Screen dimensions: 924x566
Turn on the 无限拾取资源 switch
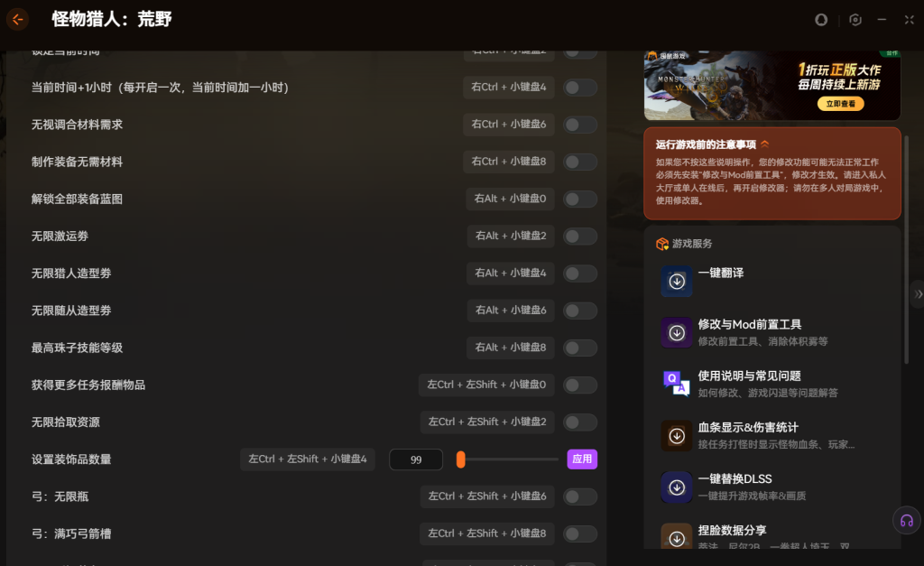(580, 422)
